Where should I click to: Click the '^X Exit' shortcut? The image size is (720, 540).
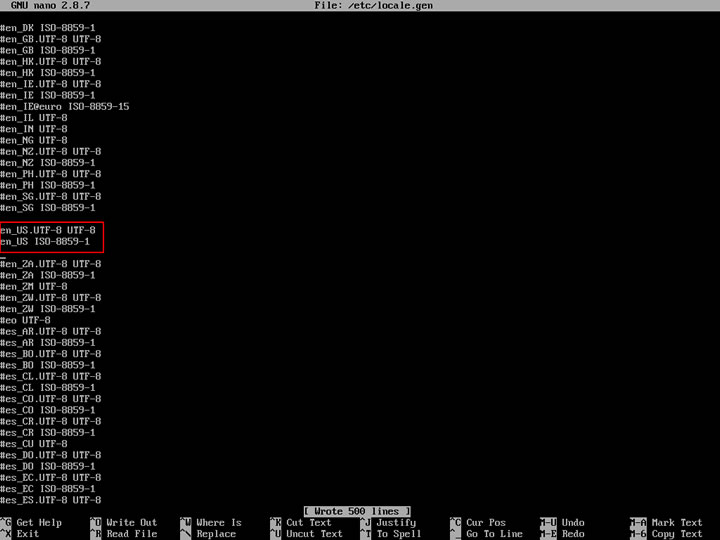20,534
